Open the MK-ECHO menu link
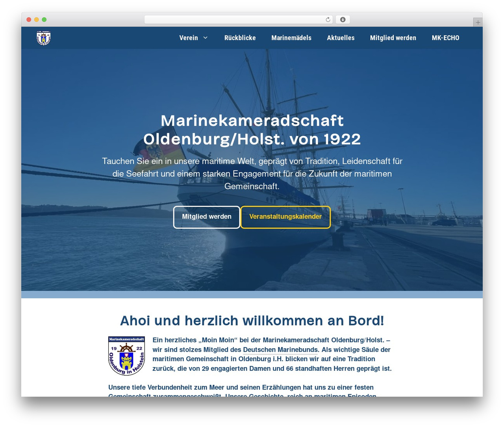 [445, 38]
